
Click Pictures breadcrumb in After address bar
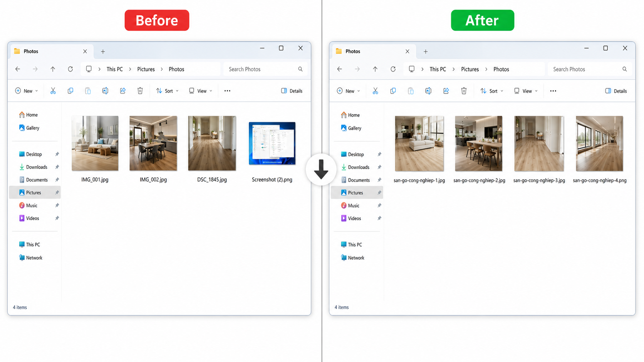[x=470, y=69]
